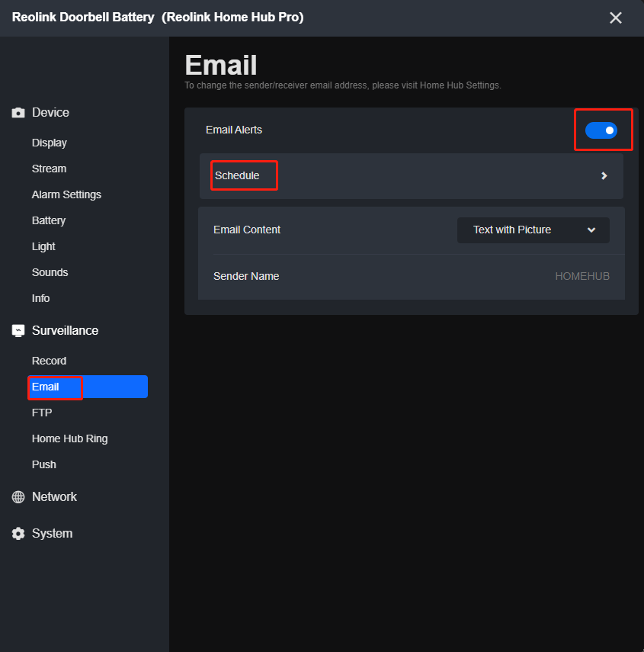Open the Display settings page
Screen dimensions: 644x652
(x=50, y=143)
